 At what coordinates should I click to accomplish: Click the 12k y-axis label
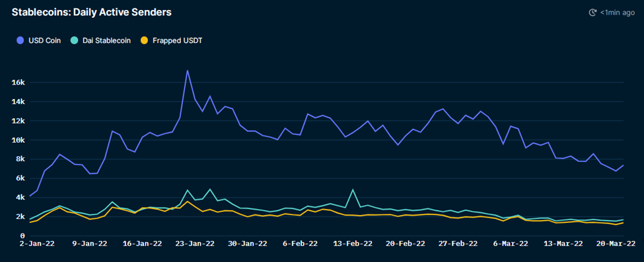pyautogui.click(x=19, y=121)
